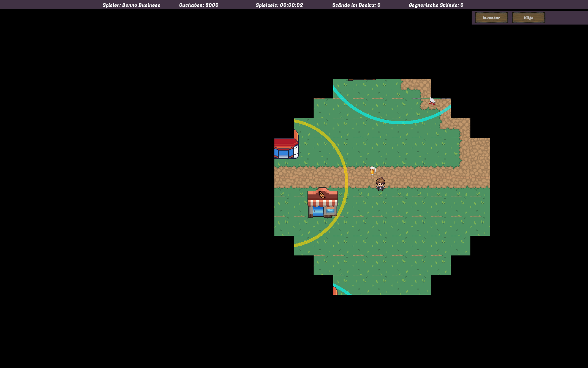
Task: Click the Stände im Besitz counter
Action: (x=356, y=5)
